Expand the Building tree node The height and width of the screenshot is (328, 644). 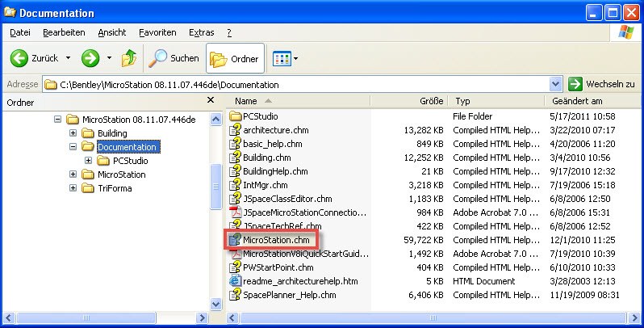pyautogui.click(x=73, y=132)
